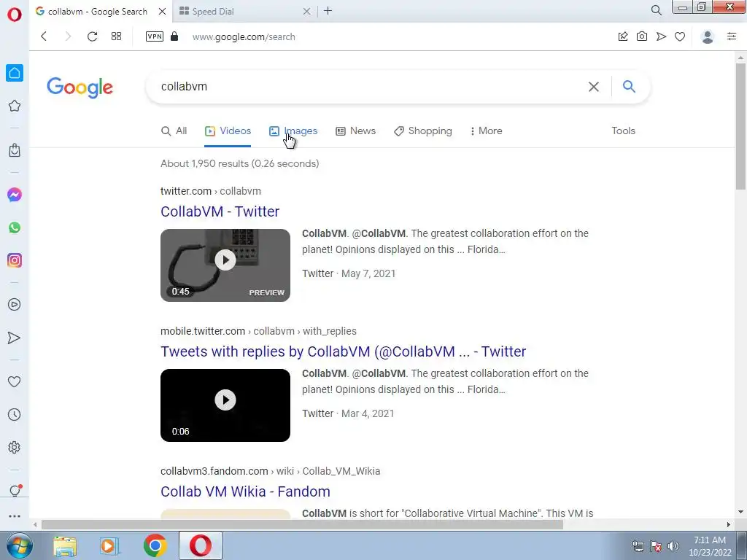Screen dimensions: 747x560
Task: Launch Google Chrome from taskbar
Action: pyautogui.click(x=155, y=545)
